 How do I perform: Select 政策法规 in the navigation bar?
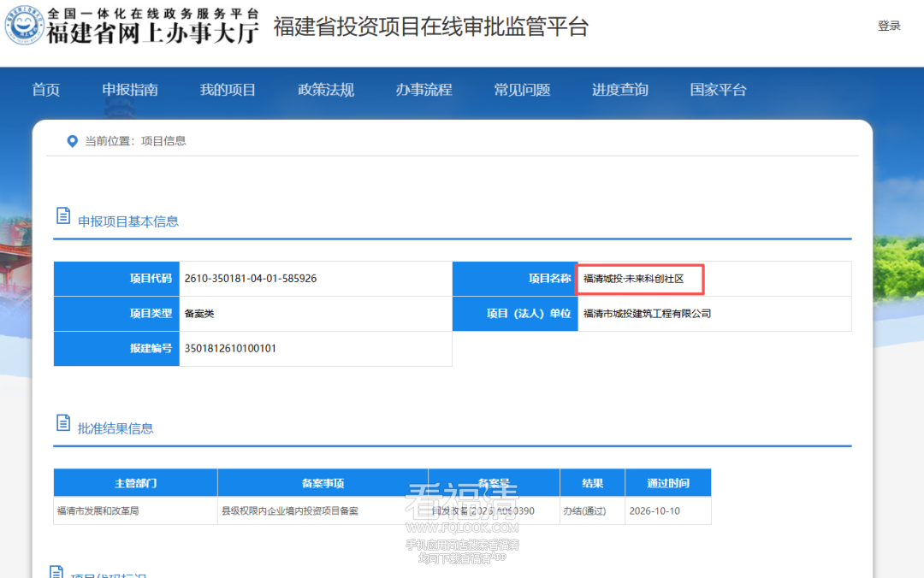tap(326, 90)
